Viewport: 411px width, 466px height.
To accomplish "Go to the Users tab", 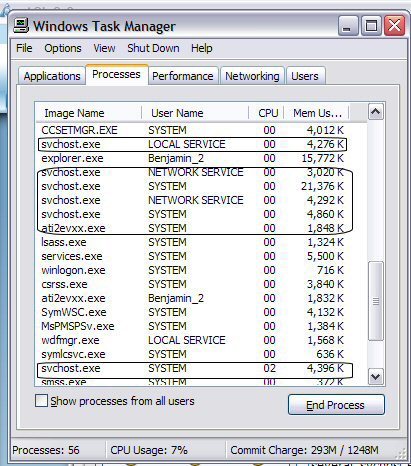I will coord(305,76).
